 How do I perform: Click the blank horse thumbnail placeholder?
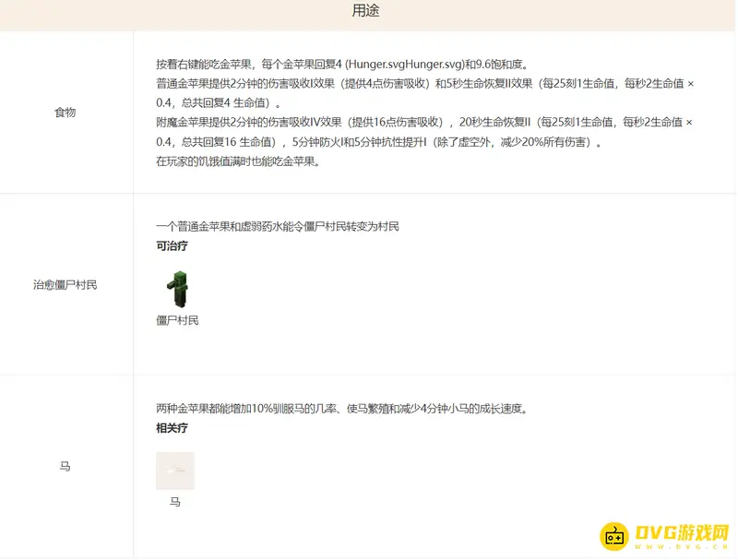click(x=175, y=471)
